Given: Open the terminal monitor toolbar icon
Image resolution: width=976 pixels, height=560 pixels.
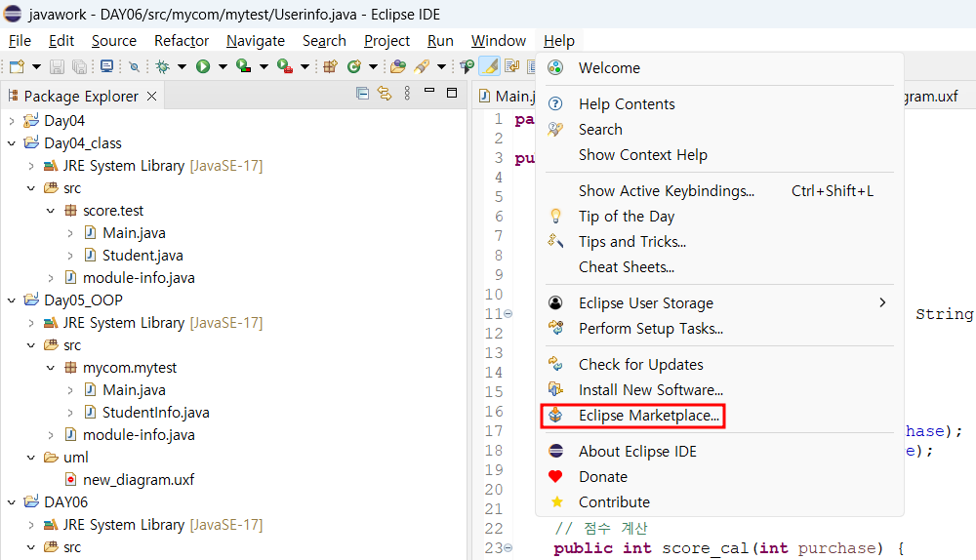Looking at the screenshot, I should click(x=107, y=66).
